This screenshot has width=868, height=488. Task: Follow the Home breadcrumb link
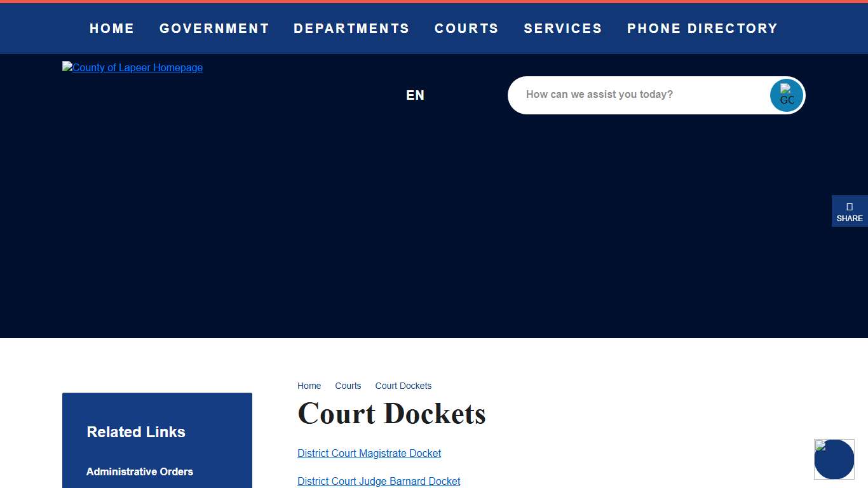[309, 386]
